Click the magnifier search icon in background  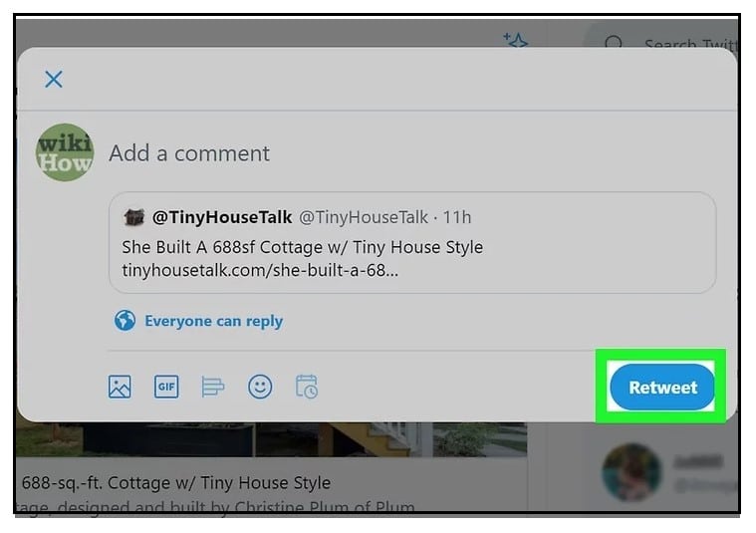tap(614, 43)
